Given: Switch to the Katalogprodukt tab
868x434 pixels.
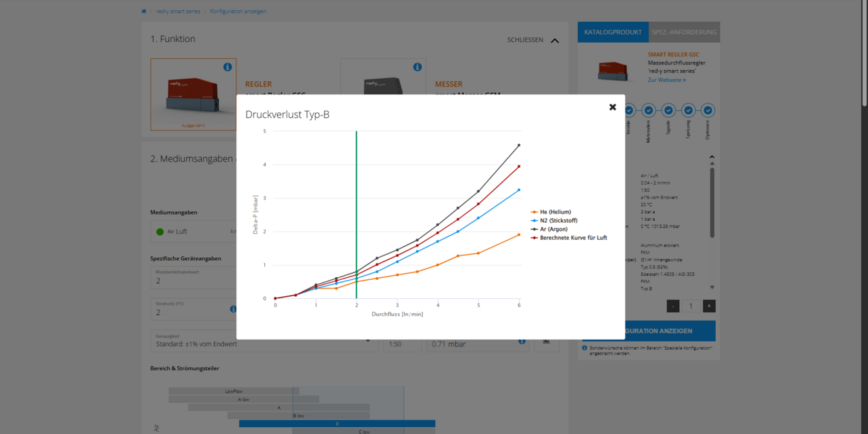Looking at the screenshot, I should tap(613, 32).
